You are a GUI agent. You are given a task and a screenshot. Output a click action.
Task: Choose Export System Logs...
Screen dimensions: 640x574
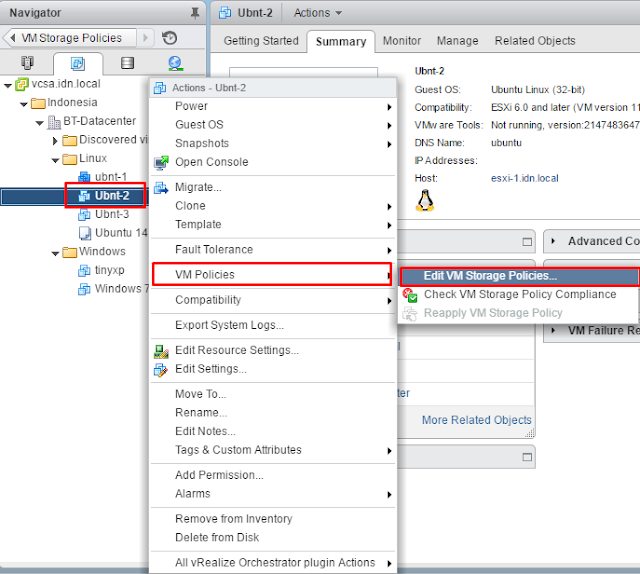[x=273, y=325]
